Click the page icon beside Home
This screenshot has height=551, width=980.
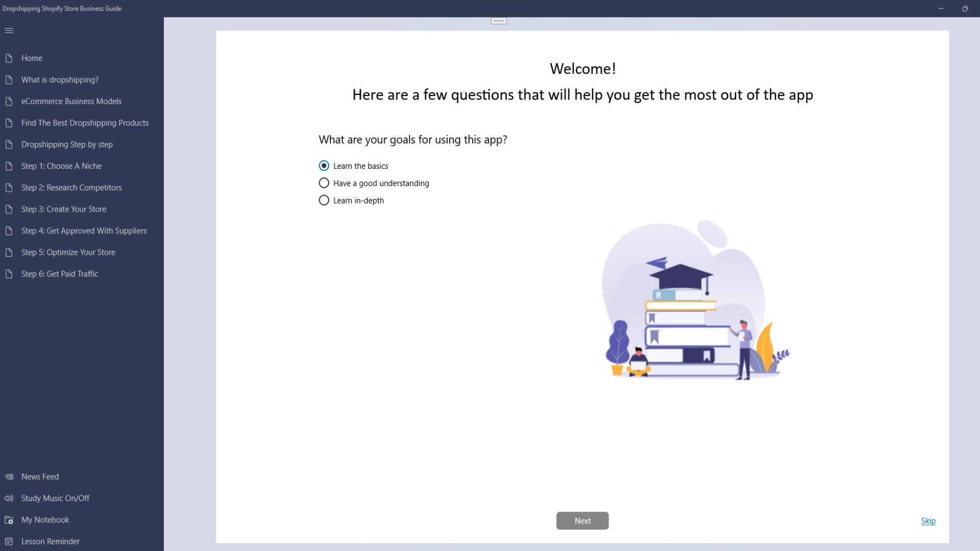(x=9, y=58)
